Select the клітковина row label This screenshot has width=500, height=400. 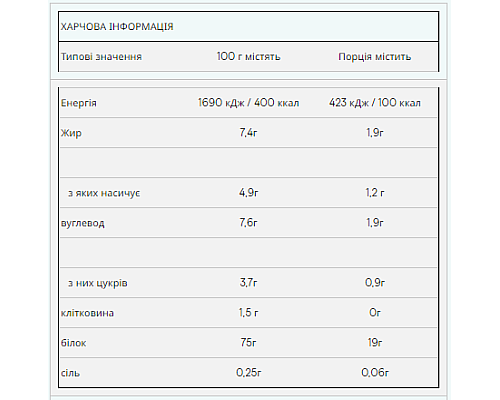(x=87, y=313)
